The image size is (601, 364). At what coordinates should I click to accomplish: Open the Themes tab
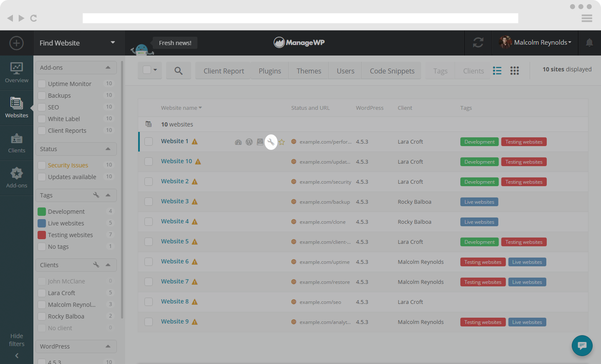(x=309, y=71)
